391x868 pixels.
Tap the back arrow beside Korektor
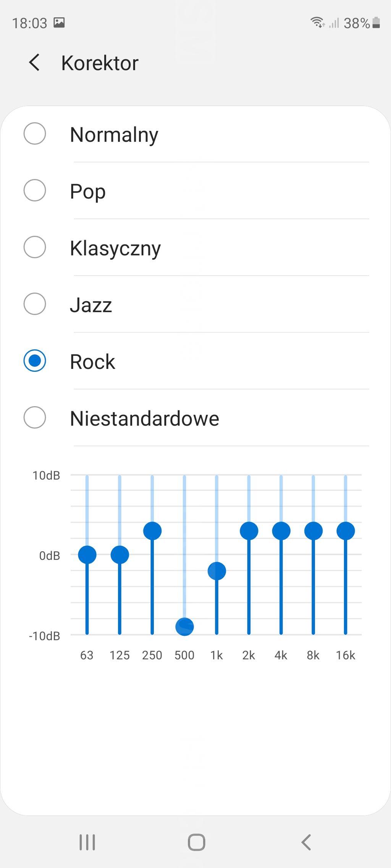(34, 63)
